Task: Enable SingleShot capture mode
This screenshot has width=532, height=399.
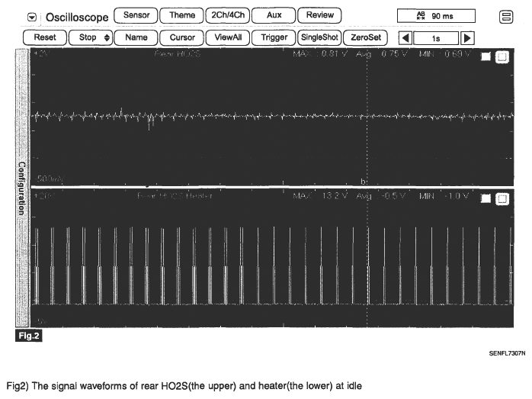Action: 319,37
